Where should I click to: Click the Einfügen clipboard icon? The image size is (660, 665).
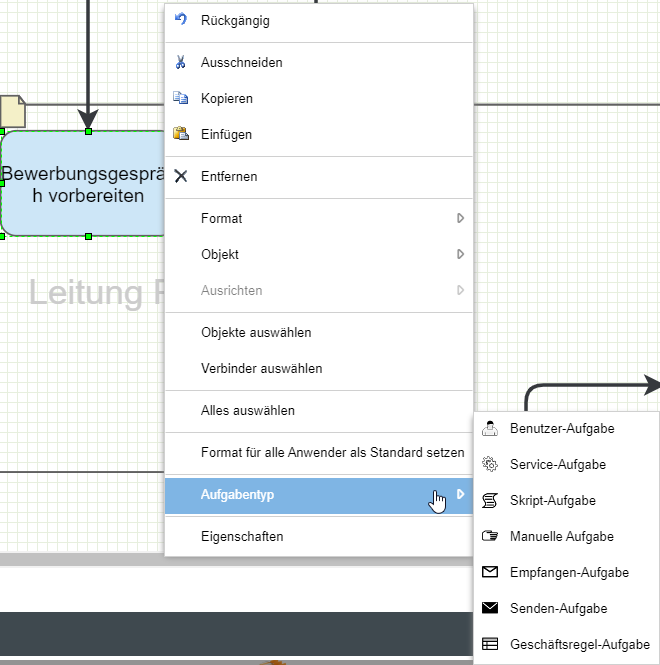[181, 134]
